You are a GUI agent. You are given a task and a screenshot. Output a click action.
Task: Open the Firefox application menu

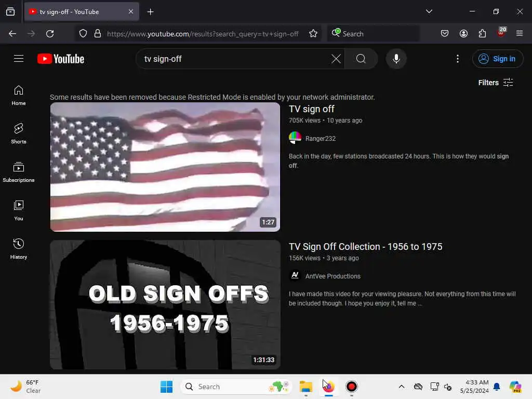(520, 33)
